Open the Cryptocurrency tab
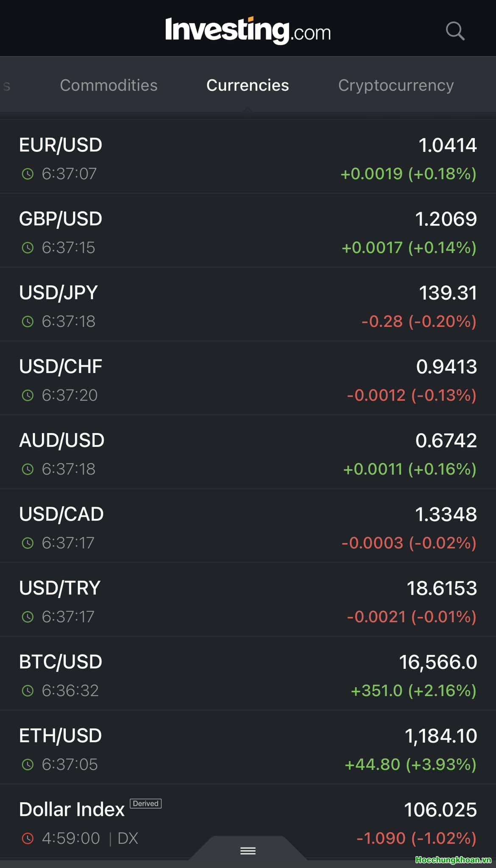Image resolution: width=496 pixels, height=868 pixels. click(x=396, y=85)
